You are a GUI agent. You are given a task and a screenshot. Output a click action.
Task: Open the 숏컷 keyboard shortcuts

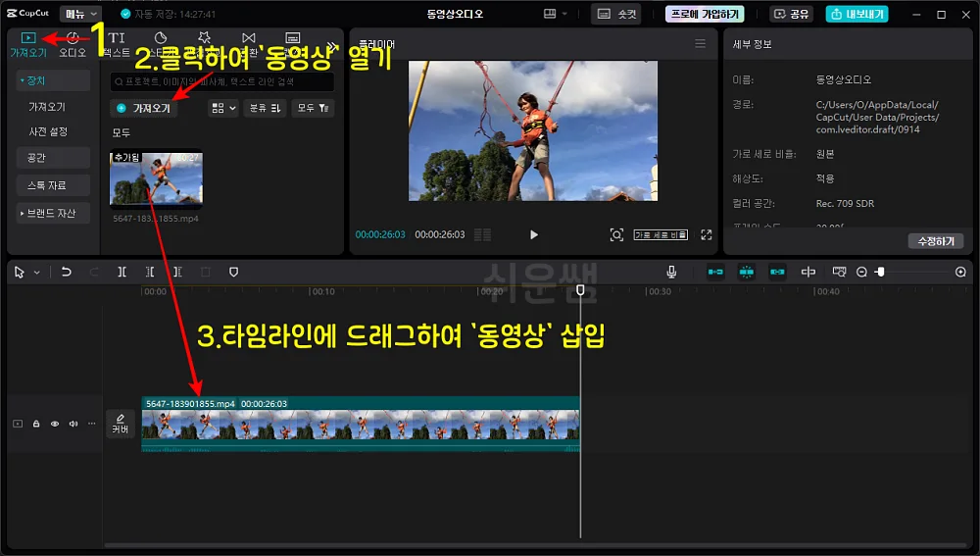pos(616,14)
